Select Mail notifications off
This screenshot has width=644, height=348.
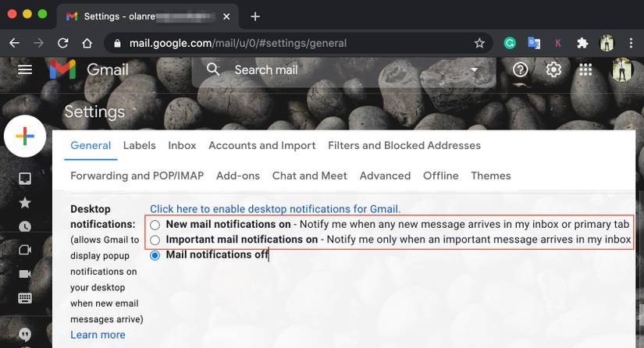tap(155, 255)
